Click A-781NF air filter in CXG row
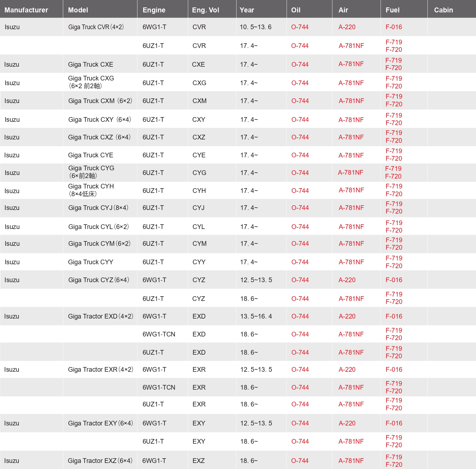The width and height of the screenshot is (476, 469). (x=351, y=83)
